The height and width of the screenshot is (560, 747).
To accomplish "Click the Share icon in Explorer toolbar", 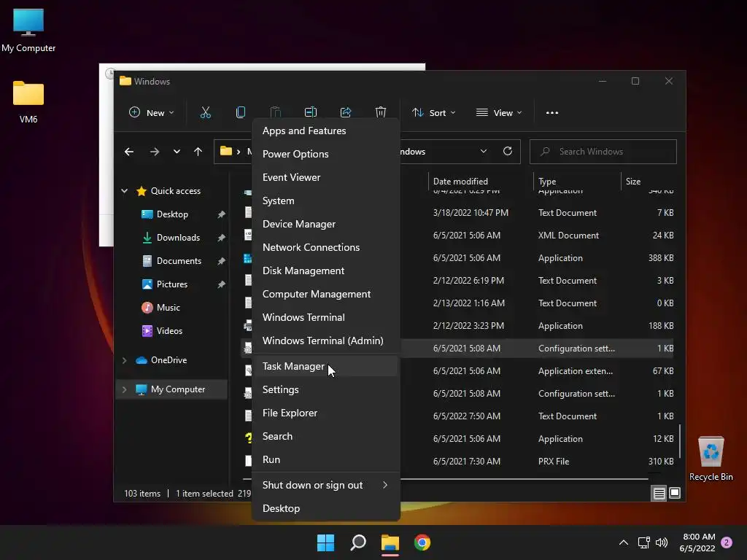I will point(346,112).
